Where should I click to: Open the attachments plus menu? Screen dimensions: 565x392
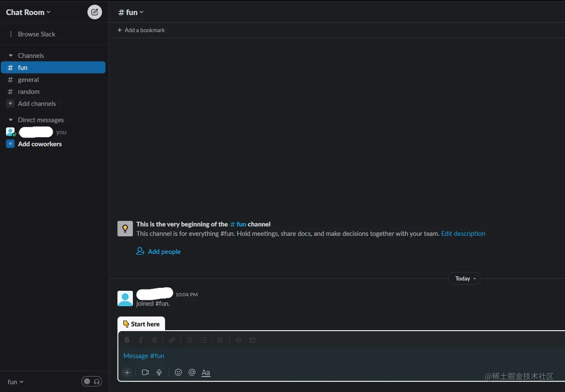click(x=127, y=373)
